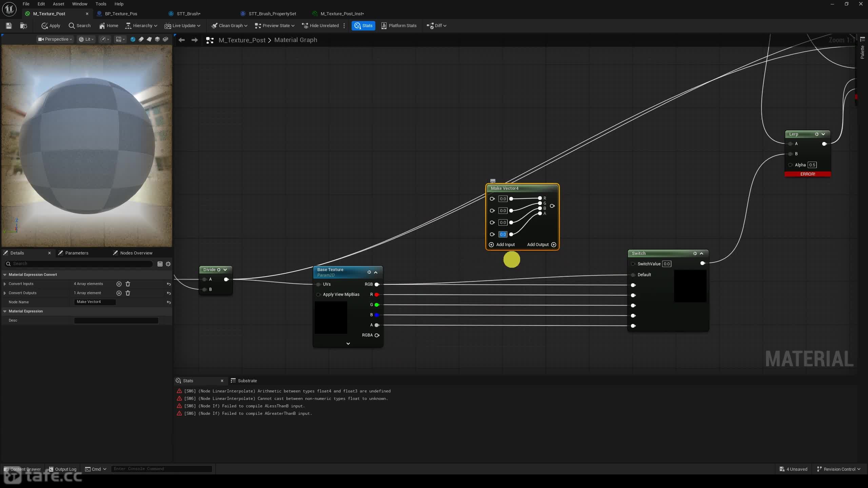Click the Apply material button
868x488 pixels.
tap(51, 25)
